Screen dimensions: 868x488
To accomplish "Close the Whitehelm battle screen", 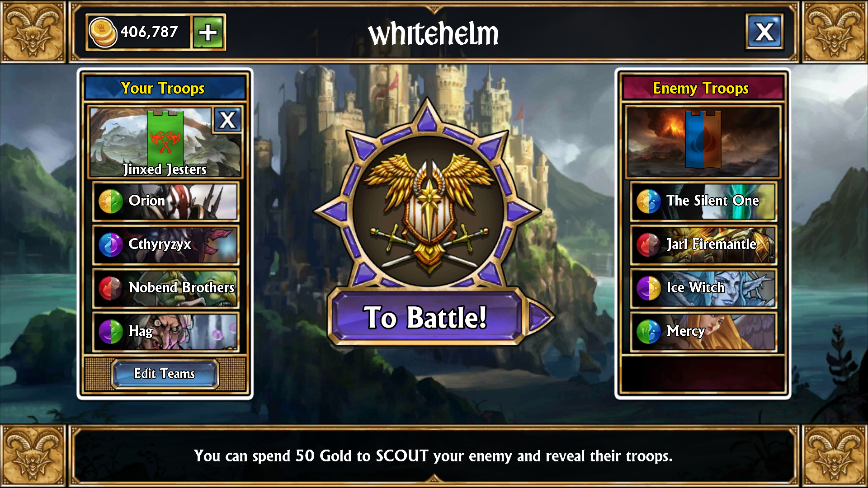I will coord(764,32).
